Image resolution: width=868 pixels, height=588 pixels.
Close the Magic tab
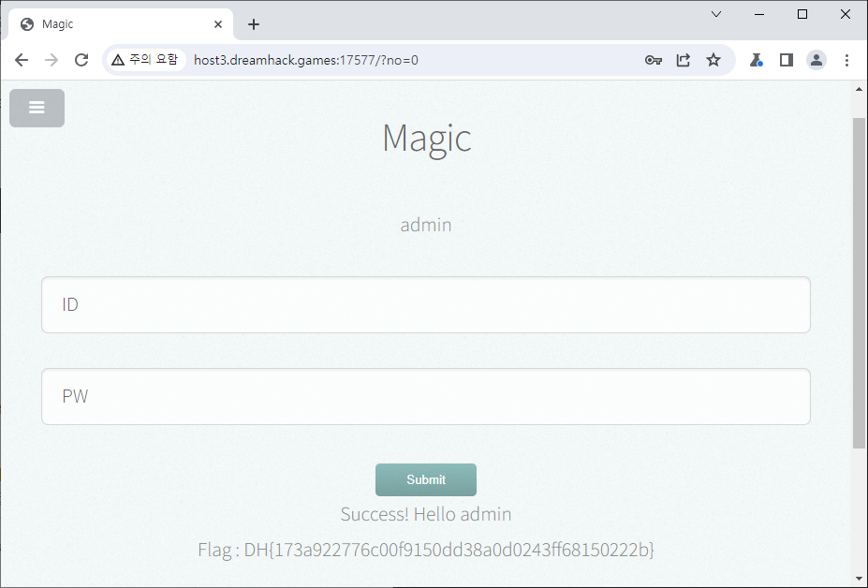tap(218, 24)
